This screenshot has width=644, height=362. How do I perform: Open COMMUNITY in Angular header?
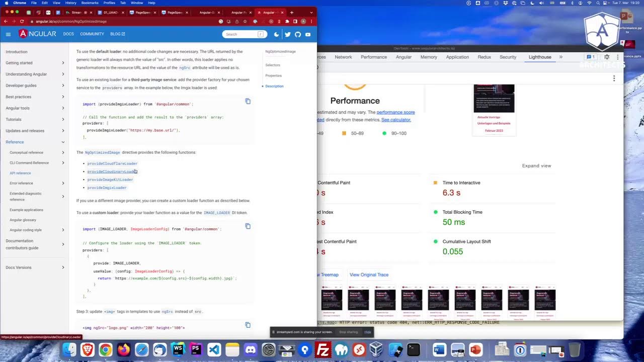92,34
